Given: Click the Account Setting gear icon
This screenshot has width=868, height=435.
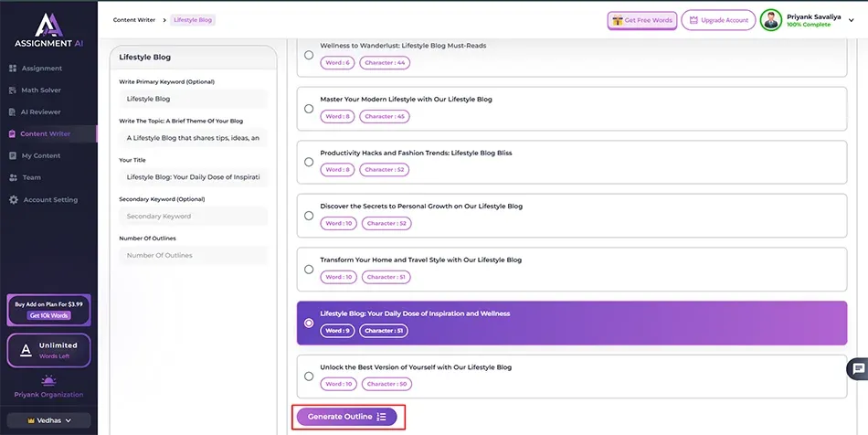Looking at the screenshot, I should [x=13, y=200].
